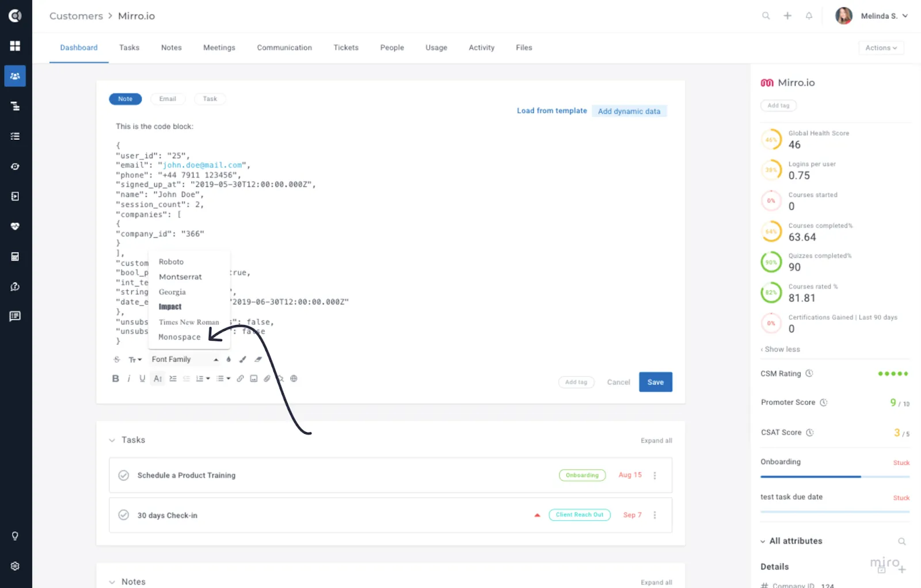Open the unordered list options dropdown

pos(223,379)
